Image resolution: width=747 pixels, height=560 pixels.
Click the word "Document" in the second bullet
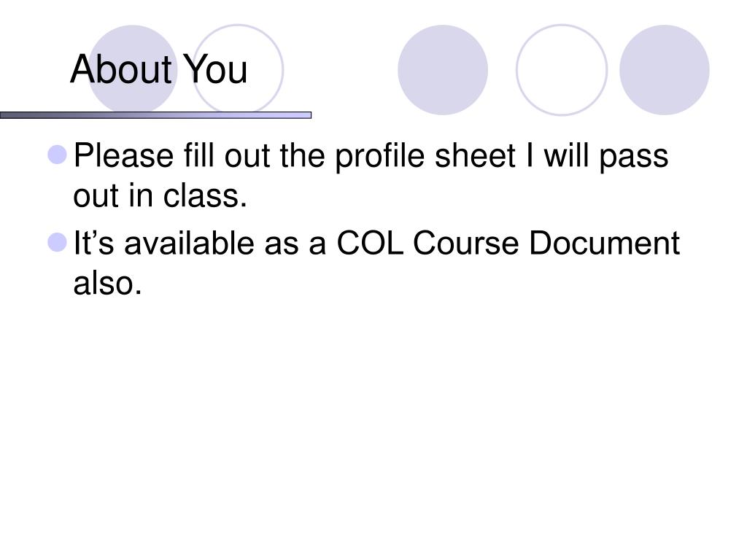point(605,243)
